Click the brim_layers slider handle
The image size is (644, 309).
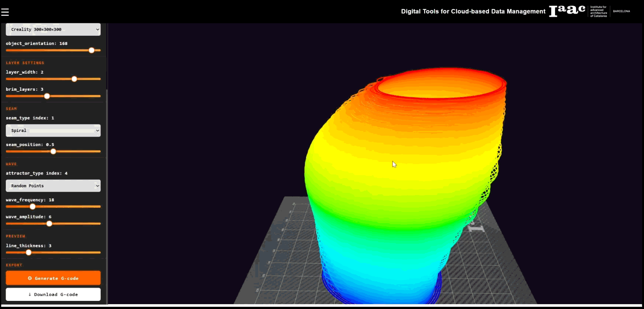point(47,96)
